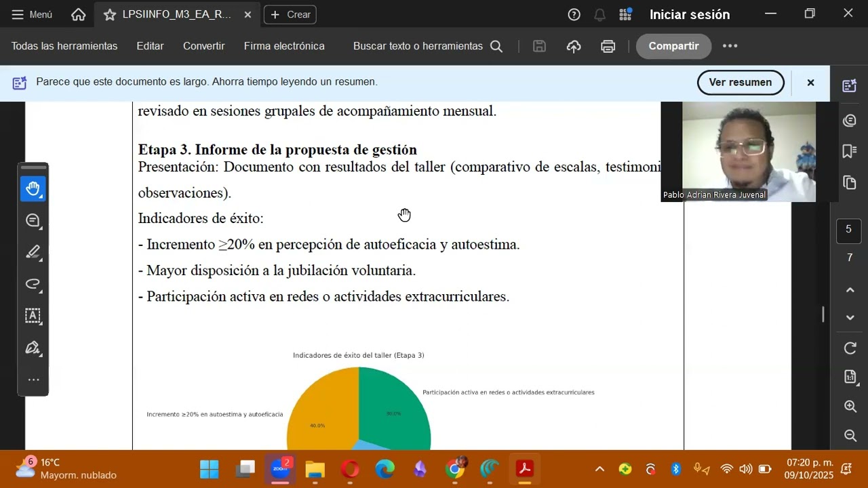Open the Fill and Sign pen tool
This screenshot has width=868, height=488.
(x=33, y=348)
